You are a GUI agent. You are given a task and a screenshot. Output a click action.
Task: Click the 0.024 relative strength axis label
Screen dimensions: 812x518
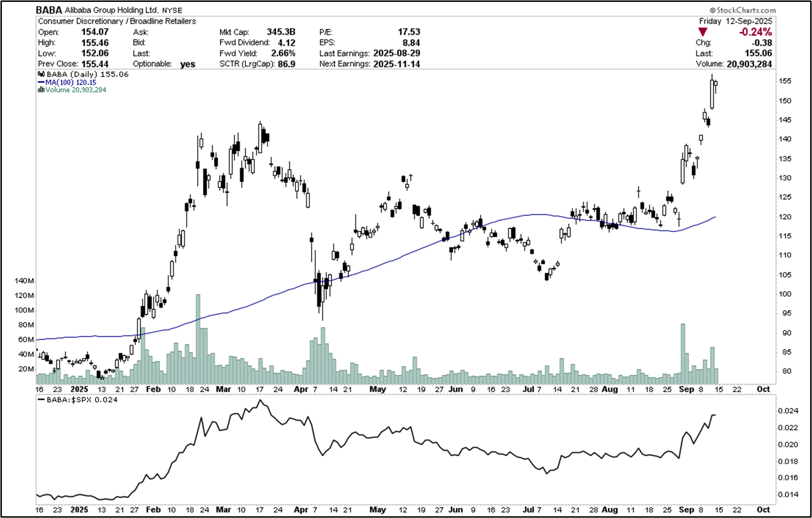(x=788, y=411)
